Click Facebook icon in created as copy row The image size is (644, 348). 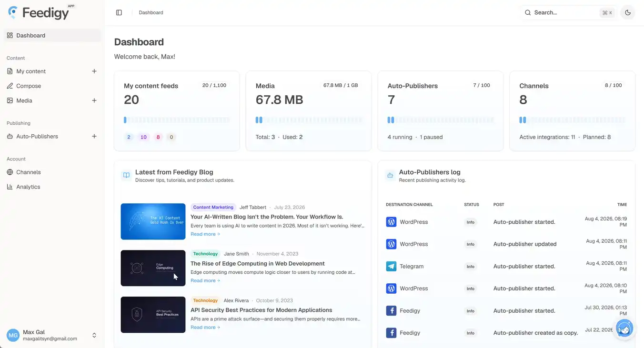tap(391, 333)
